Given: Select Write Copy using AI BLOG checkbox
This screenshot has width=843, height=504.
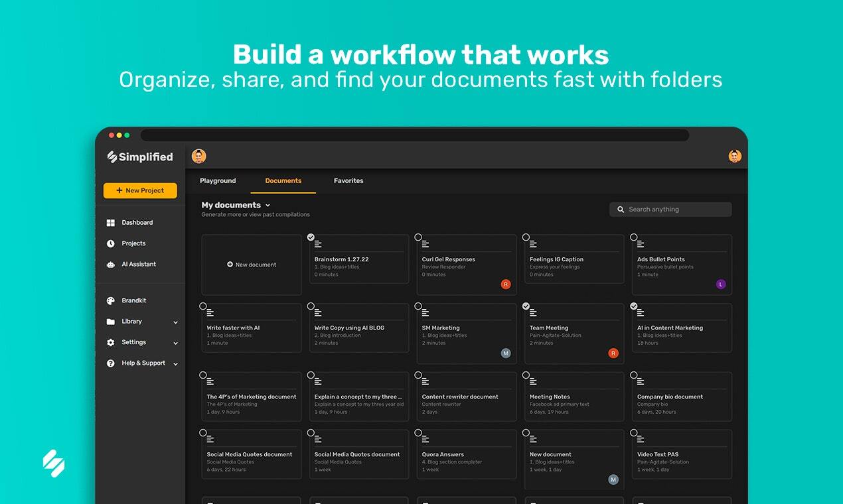Looking at the screenshot, I should [x=311, y=306].
